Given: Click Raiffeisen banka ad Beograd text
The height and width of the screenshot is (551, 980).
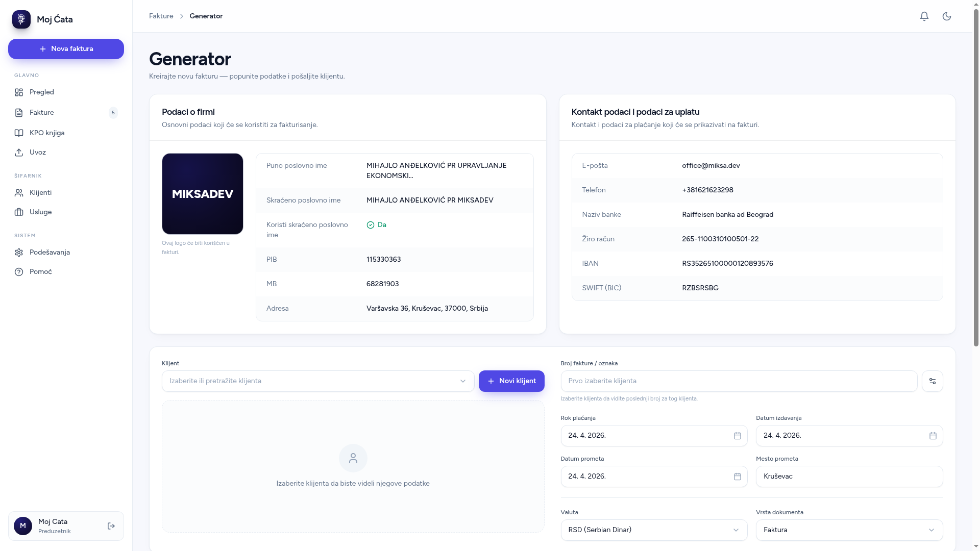Looking at the screenshot, I should point(727,215).
